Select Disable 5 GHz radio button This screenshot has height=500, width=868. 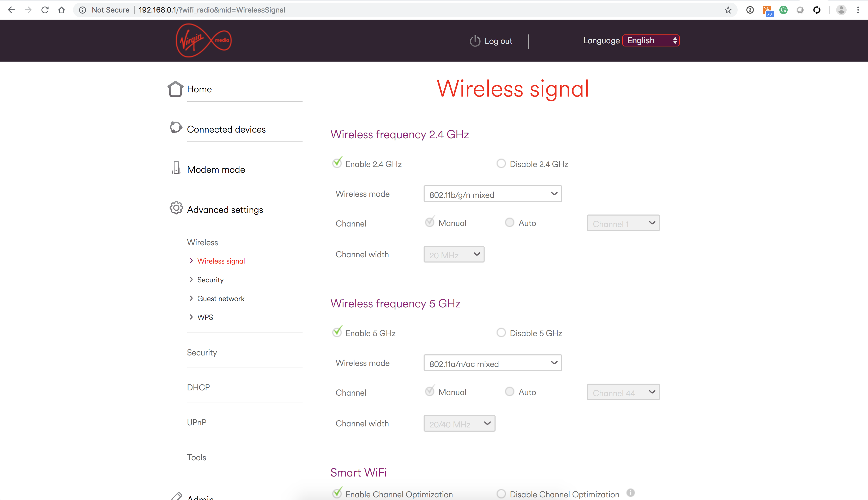[501, 333]
